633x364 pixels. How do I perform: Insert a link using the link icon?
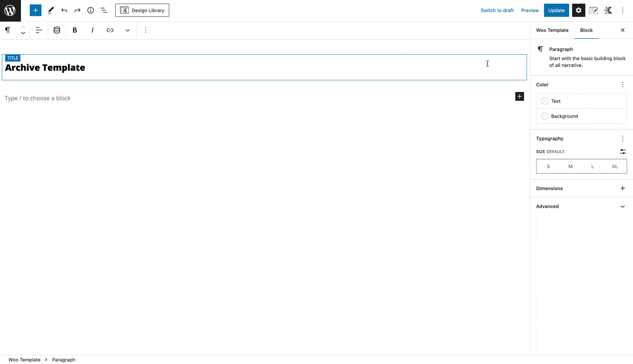pyautogui.click(x=110, y=30)
